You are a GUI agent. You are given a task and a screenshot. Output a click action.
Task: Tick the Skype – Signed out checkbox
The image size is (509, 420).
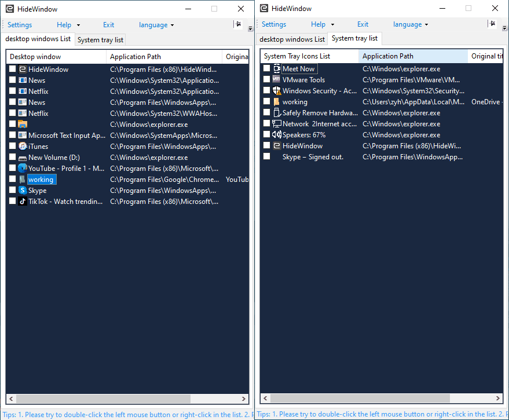pos(266,156)
